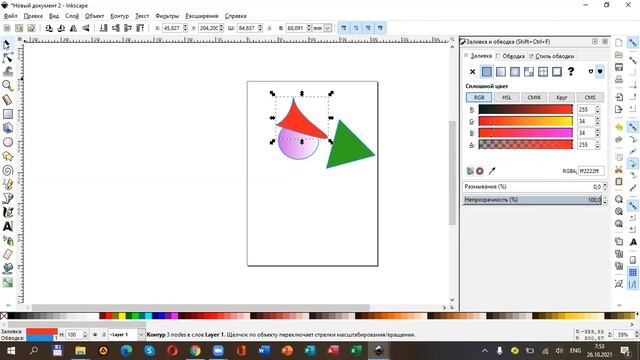Image resolution: width=640 pixels, height=360 pixels.
Task: Open the Правка menu
Action: [33, 16]
